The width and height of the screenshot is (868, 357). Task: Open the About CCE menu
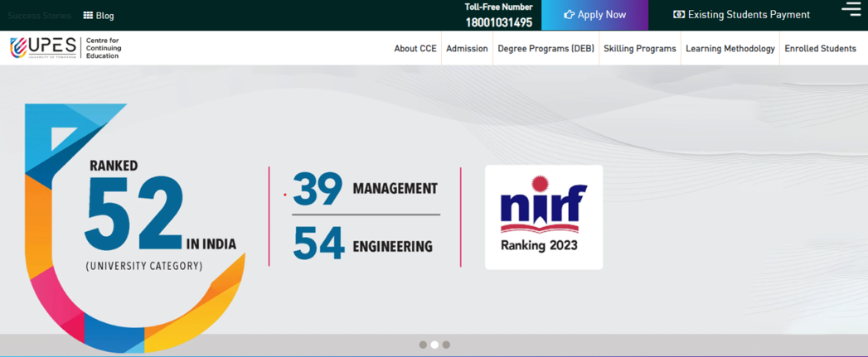point(415,49)
